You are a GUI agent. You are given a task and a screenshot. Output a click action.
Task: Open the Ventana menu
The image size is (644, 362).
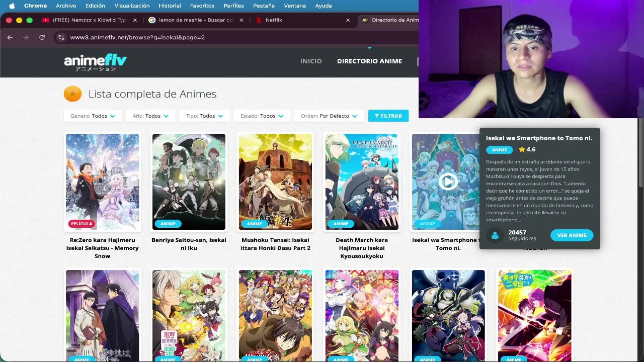[x=295, y=6]
